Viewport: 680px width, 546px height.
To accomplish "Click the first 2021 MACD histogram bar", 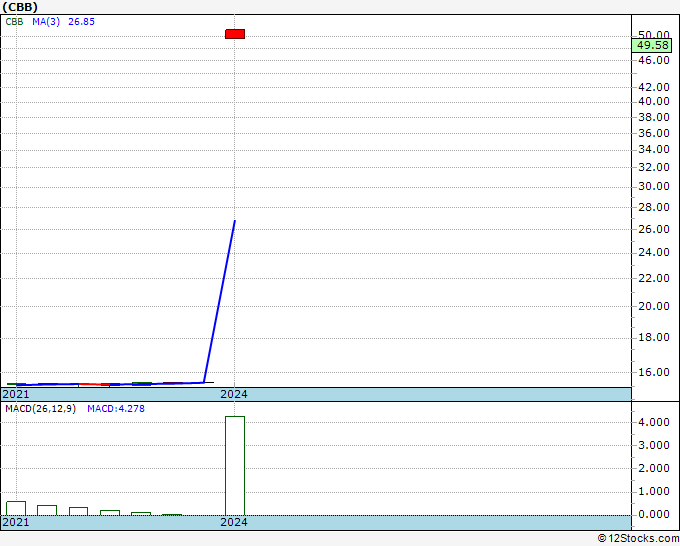I will [x=16, y=508].
